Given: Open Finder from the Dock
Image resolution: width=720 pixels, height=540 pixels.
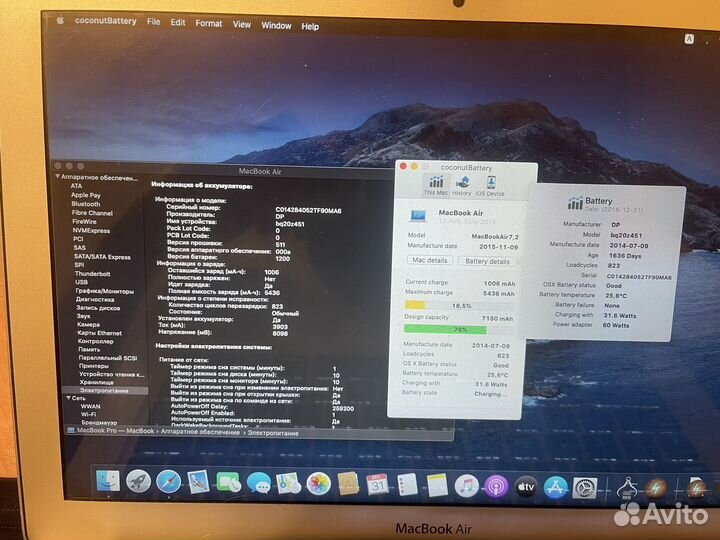Looking at the screenshot, I should tap(108, 481).
